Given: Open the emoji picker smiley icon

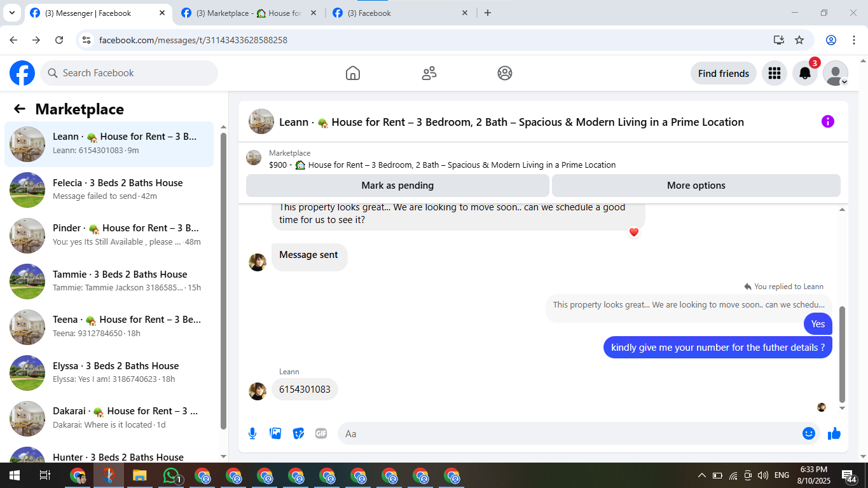Looking at the screenshot, I should [809, 433].
